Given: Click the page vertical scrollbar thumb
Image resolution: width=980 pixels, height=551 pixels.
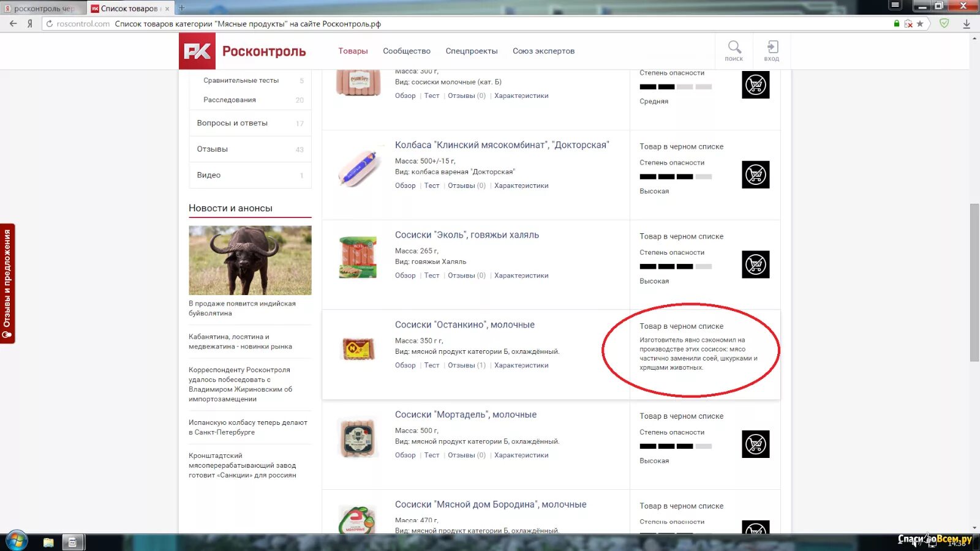Looking at the screenshot, I should pos(974,282).
